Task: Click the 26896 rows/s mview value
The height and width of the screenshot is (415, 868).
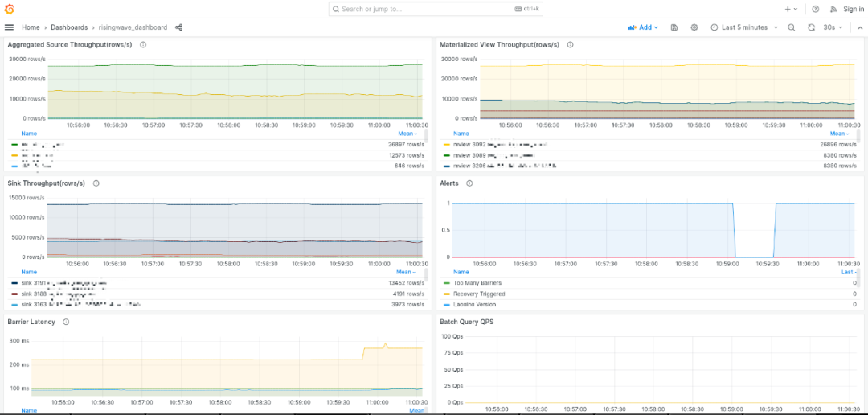Action: [839, 144]
